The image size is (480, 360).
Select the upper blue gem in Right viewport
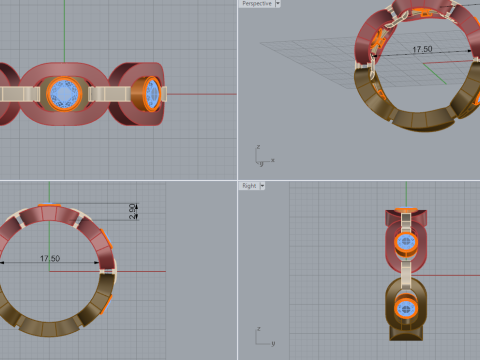coord(406,242)
